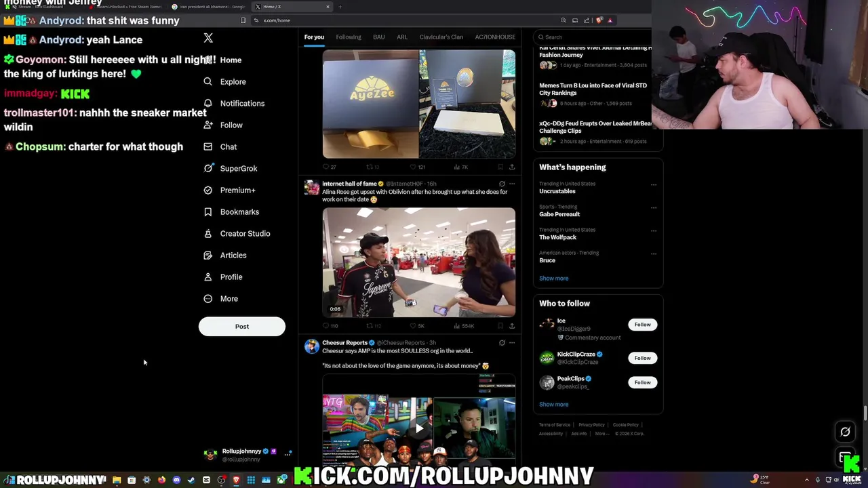Viewport: 868px width, 488px height.
Task: Open Premium+ in sidebar
Action: pyautogui.click(x=229, y=190)
